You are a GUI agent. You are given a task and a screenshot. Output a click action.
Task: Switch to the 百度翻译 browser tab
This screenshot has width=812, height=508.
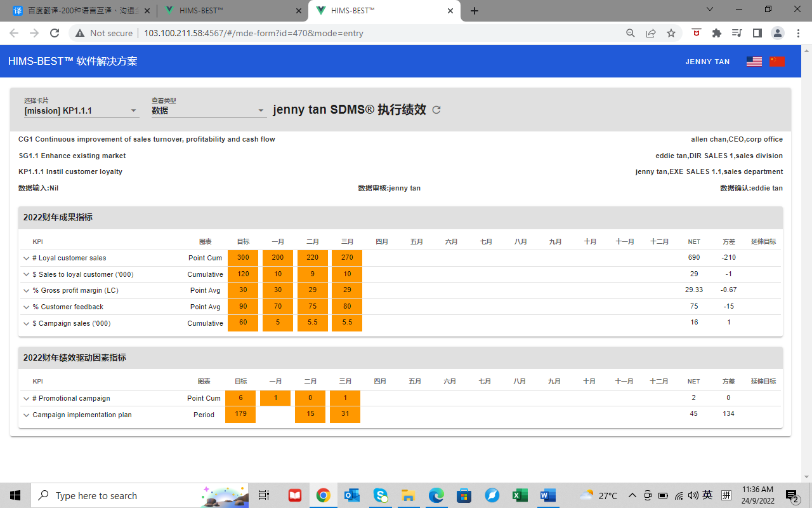click(77, 11)
